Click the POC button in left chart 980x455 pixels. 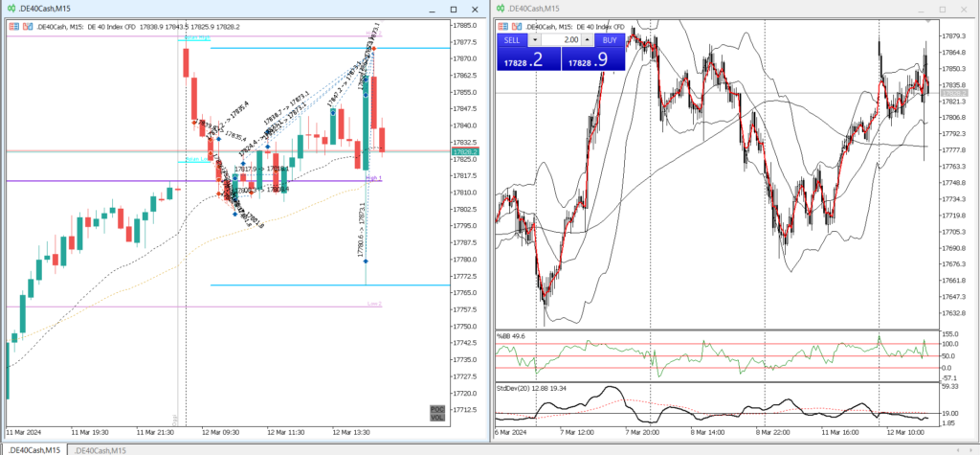tap(437, 409)
